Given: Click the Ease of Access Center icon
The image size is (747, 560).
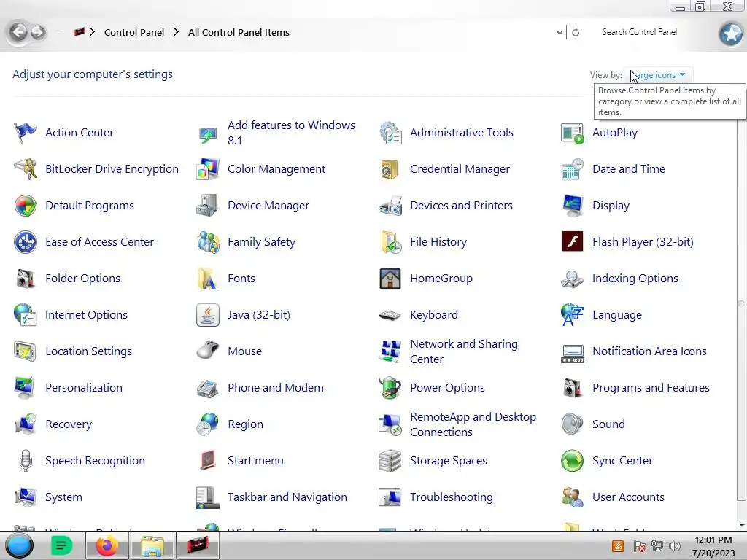Looking at the screenshot, I should tap(26, 242).
